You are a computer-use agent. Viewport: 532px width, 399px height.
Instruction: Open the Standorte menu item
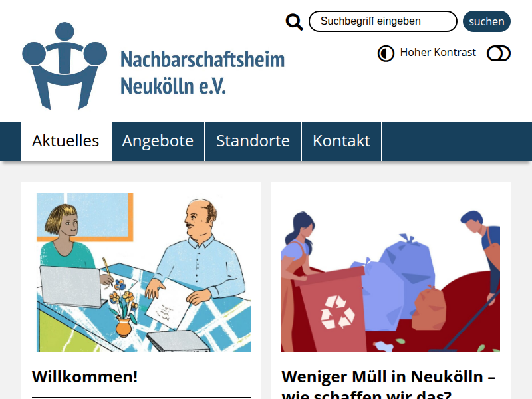point(253,141)
